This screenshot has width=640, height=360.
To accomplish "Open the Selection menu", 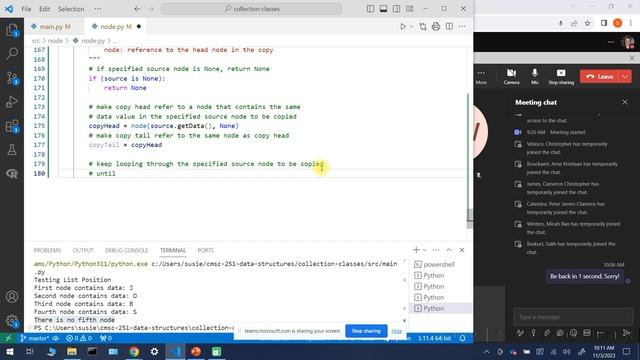I will [x=71, y=9].
